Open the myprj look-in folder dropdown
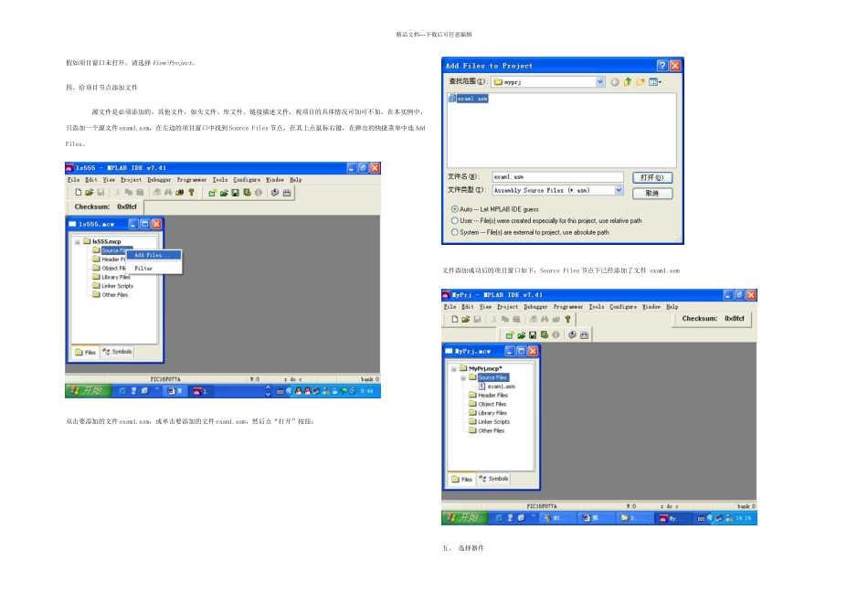This screenshot has height=614, width=868. coord(599,82)
